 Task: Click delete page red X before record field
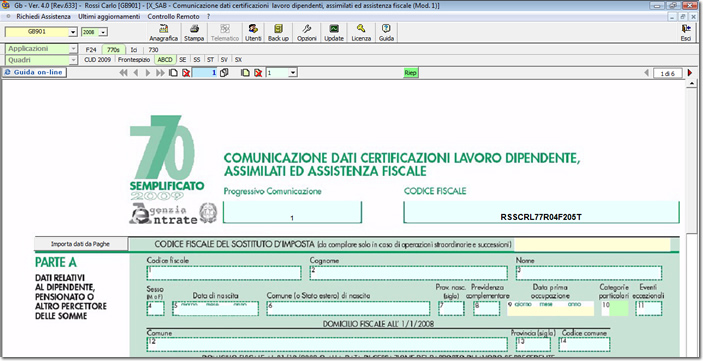click(186, 73)
